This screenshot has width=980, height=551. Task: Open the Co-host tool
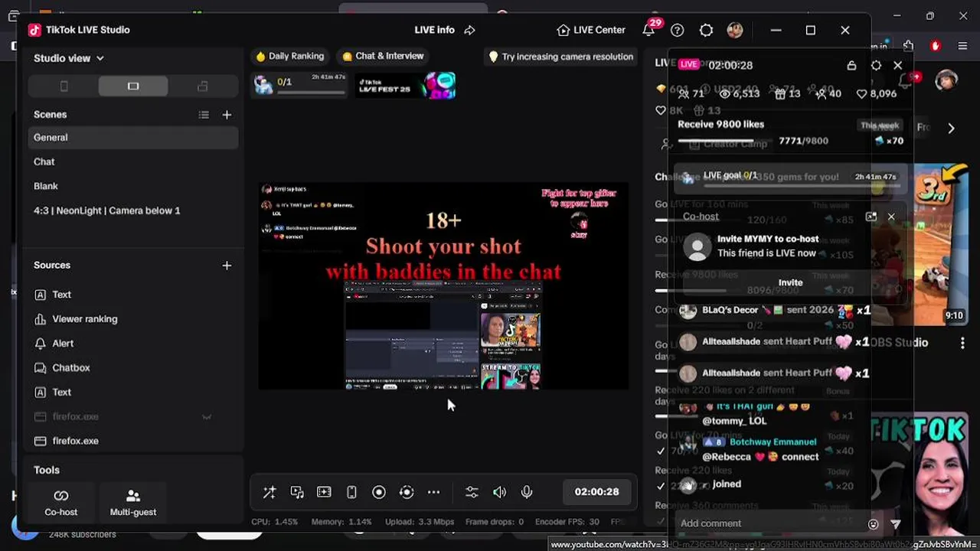pos(61,503)
